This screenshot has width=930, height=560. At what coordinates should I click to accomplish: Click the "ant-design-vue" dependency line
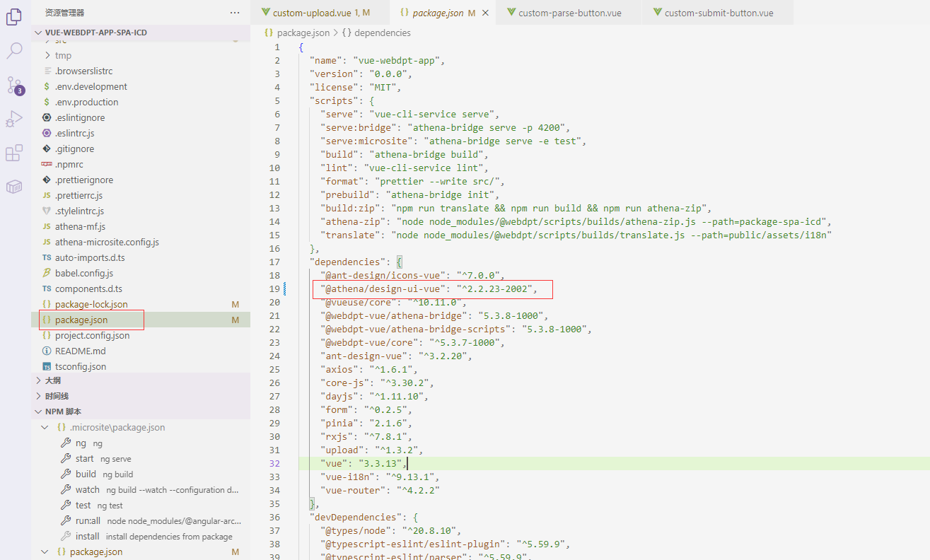pos(395,356)
